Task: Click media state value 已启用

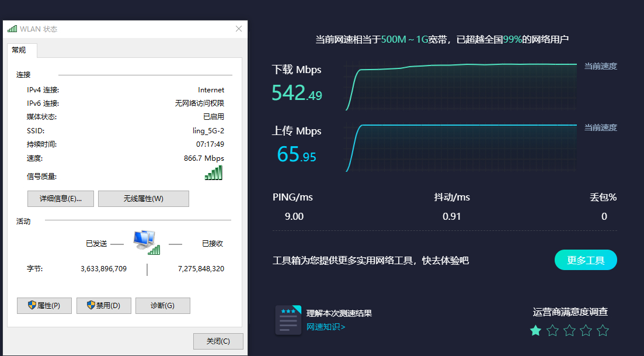Action: pos(214,117)
